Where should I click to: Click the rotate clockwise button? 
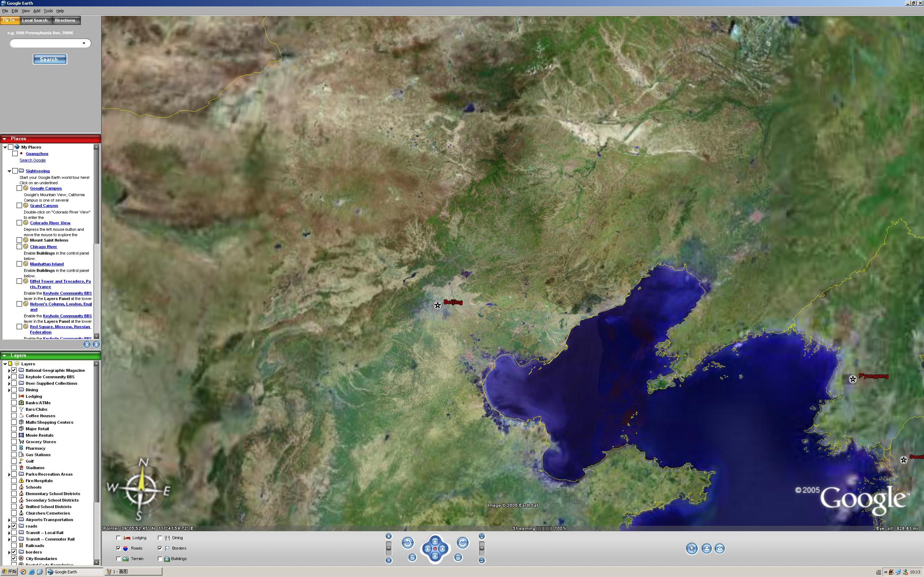462,543
